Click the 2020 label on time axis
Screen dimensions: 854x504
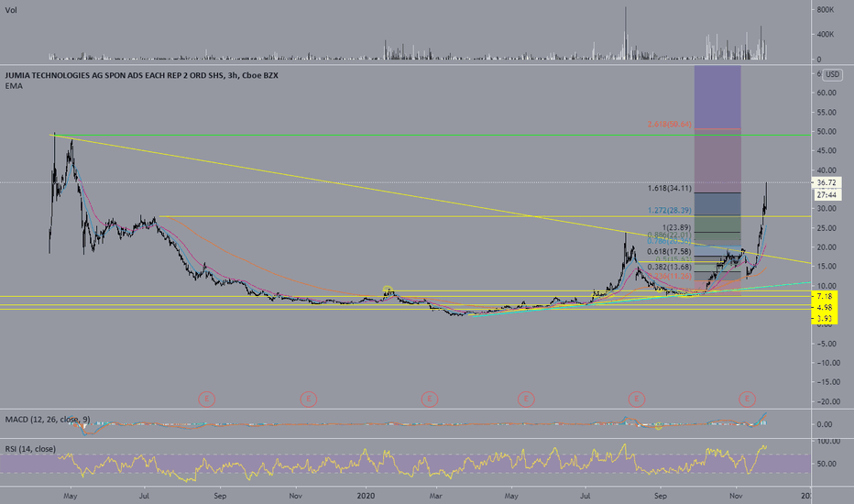[x=366, y=496]
